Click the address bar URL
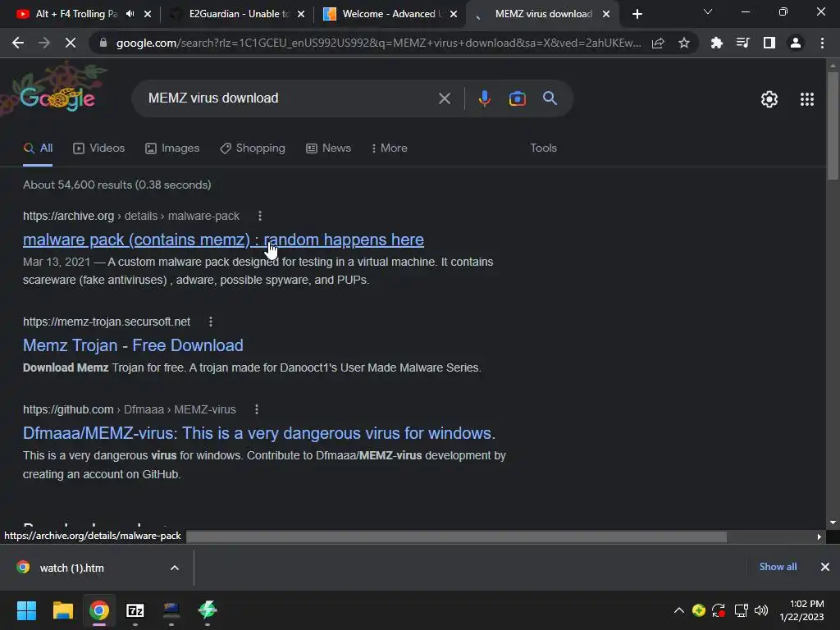Viewport: 840px width, 630px height. 378,43
